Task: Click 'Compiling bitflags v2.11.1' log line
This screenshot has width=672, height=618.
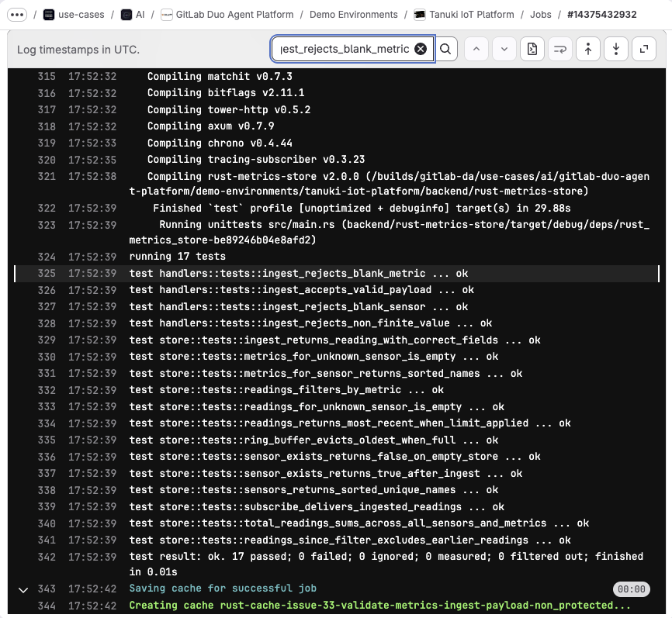Action: click(x=226, y=93)
